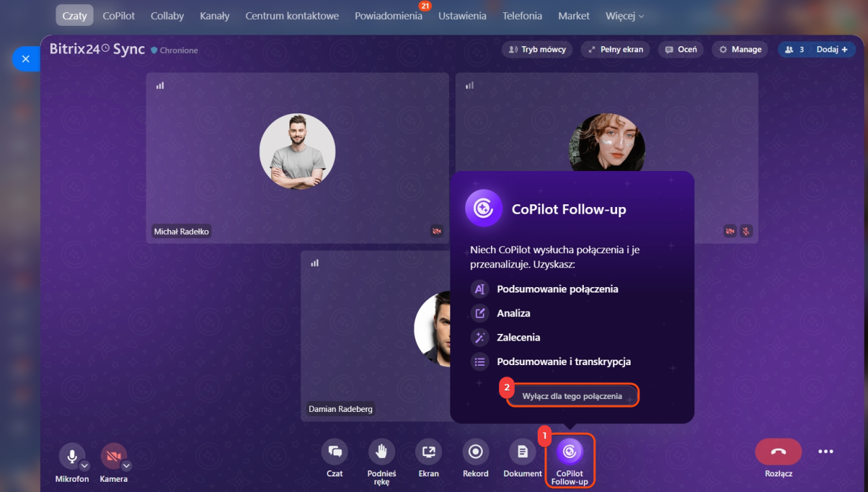Switch to Tryb mówcy view
This screenshot has width=868, height=492.
tap(537, 50)
